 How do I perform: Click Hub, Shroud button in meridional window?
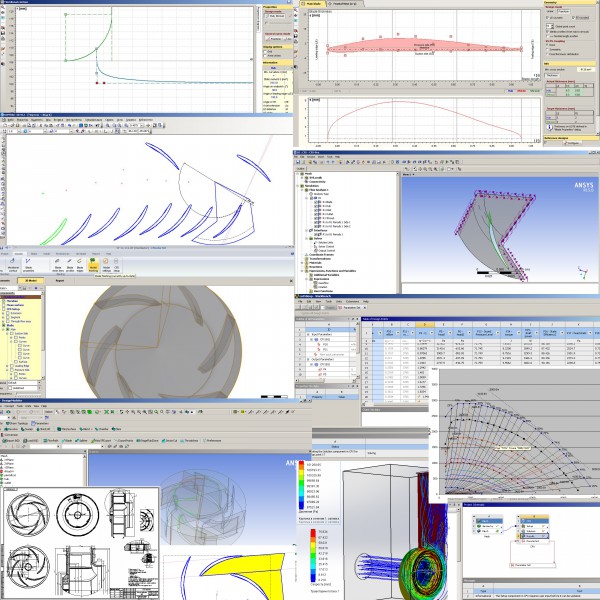275,16
